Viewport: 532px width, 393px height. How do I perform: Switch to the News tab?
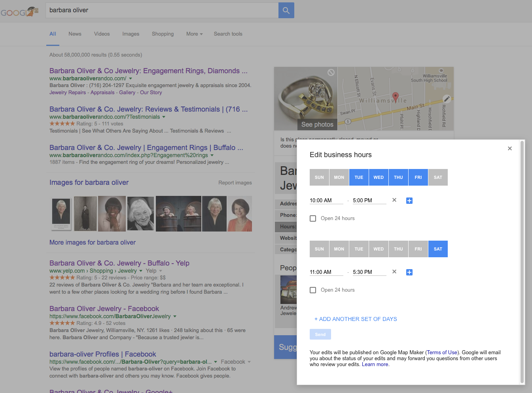[75, 34]
